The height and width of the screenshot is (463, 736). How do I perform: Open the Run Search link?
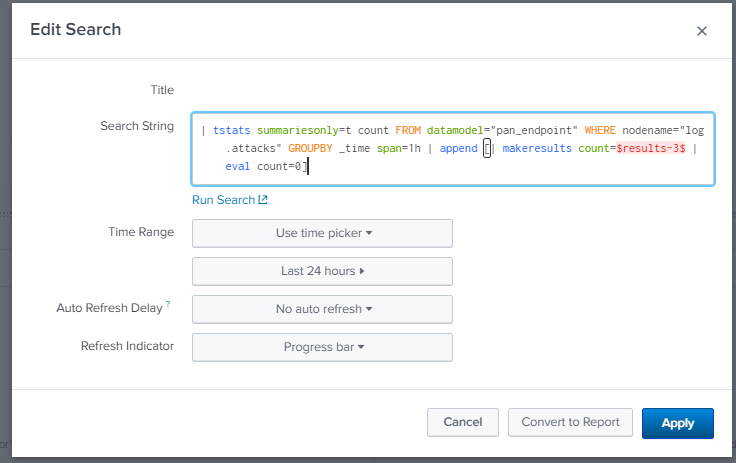click(224, 200)
